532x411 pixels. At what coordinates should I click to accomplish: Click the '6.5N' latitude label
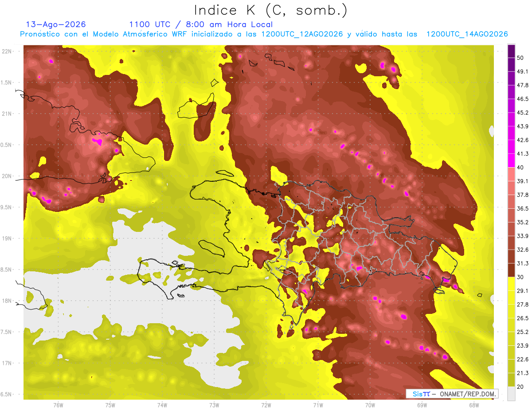point(6,395)
